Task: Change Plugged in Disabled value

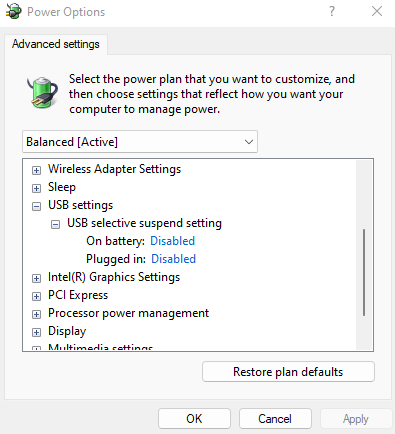Action: [x=173, y=259]
